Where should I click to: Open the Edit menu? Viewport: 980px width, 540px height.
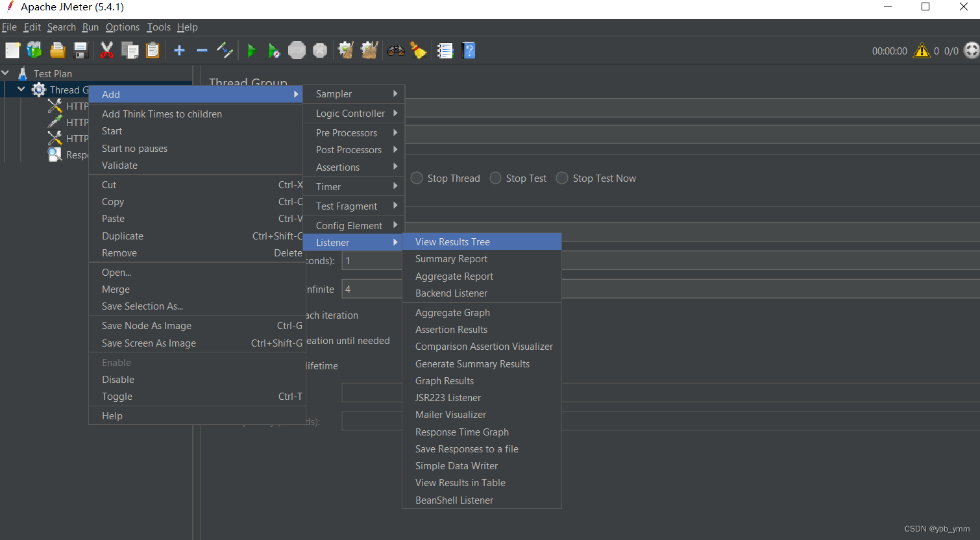tap(32, 27)
